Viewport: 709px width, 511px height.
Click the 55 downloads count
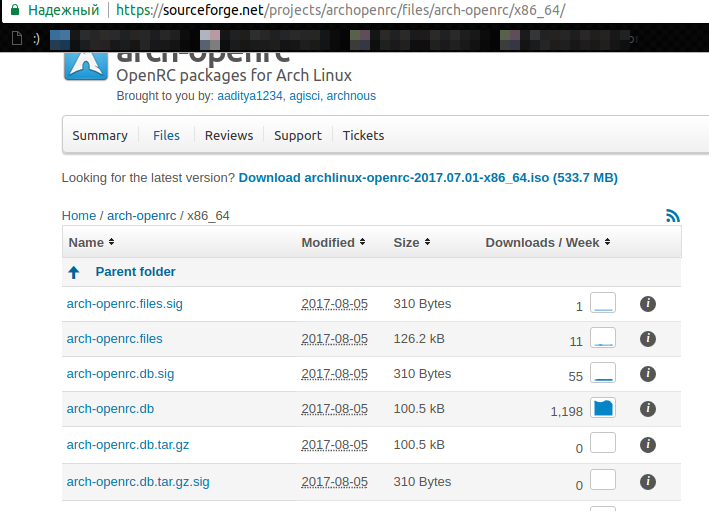(576, 376)
